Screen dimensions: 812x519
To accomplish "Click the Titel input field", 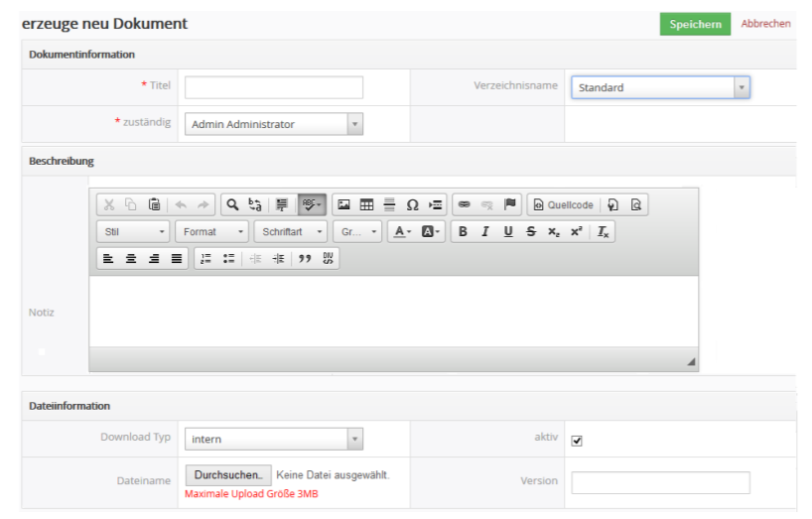I will point(274,87).
